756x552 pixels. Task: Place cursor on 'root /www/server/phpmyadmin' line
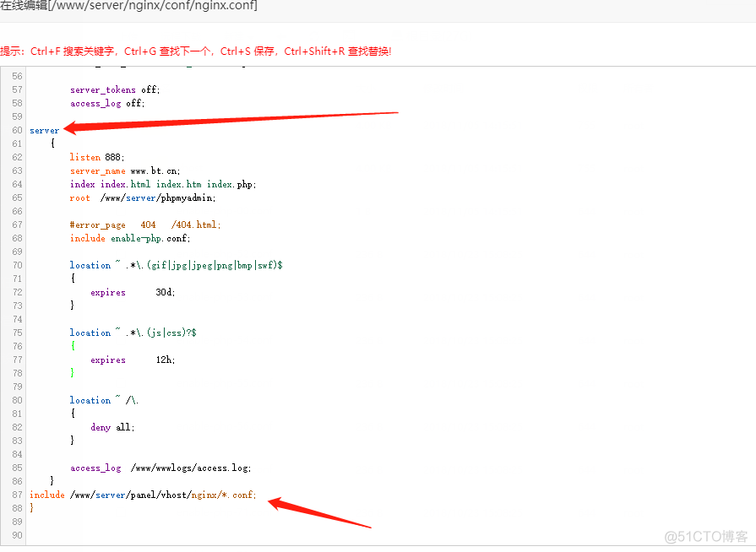143,198
